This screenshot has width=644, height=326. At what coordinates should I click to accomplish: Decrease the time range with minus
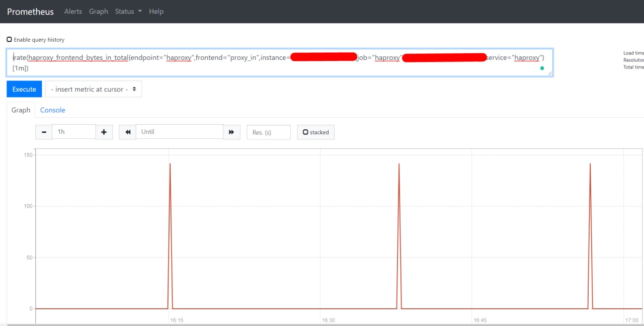click(44, 132)
